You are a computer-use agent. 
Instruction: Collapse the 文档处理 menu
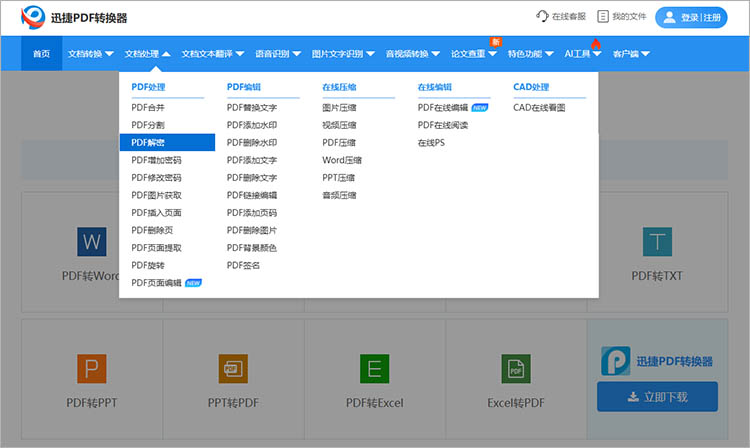(x=147, y=54)
